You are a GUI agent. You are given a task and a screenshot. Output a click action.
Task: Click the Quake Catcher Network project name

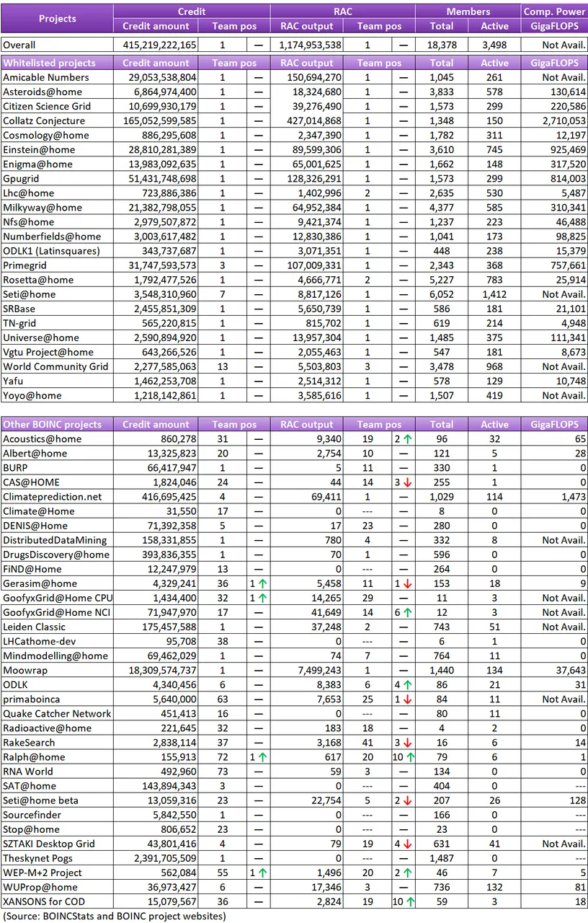tap(57, 713)
